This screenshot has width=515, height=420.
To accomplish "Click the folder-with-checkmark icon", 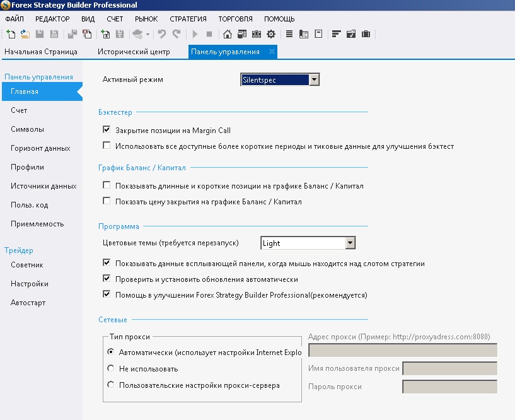I will click(x=351, y=34).
